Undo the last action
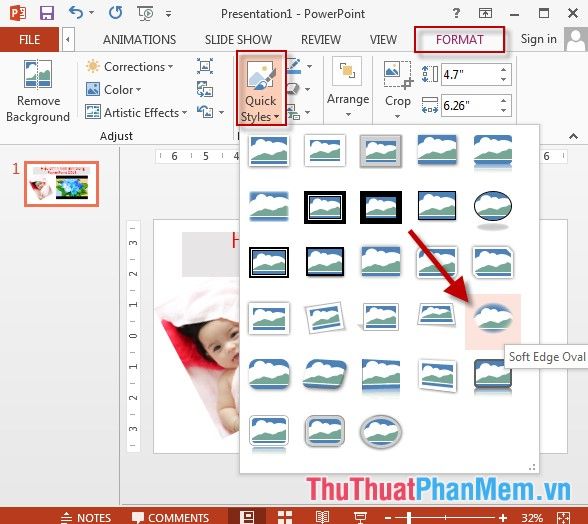Screen dimensions: 588x524 tap(76, 13)
